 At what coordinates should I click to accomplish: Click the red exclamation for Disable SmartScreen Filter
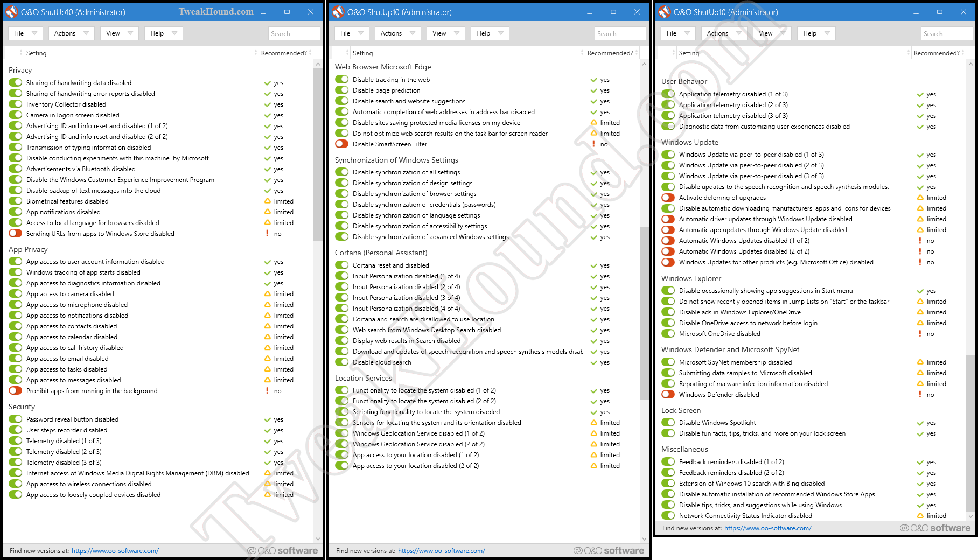593,144
